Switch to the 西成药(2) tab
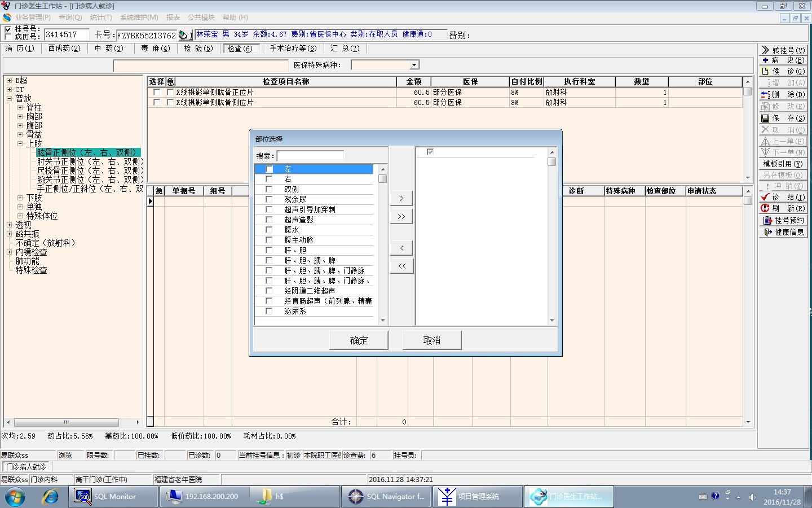 [64, 49]
